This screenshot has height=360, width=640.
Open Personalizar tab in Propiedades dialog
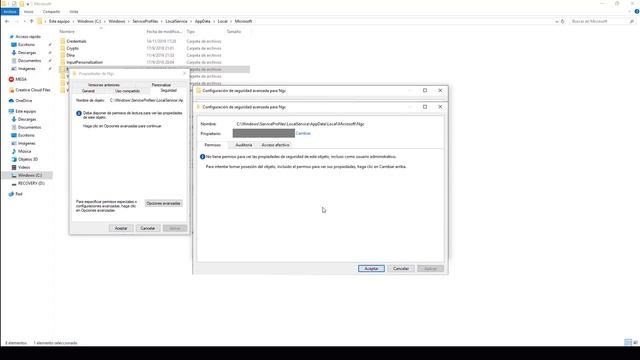pos(161,85)
